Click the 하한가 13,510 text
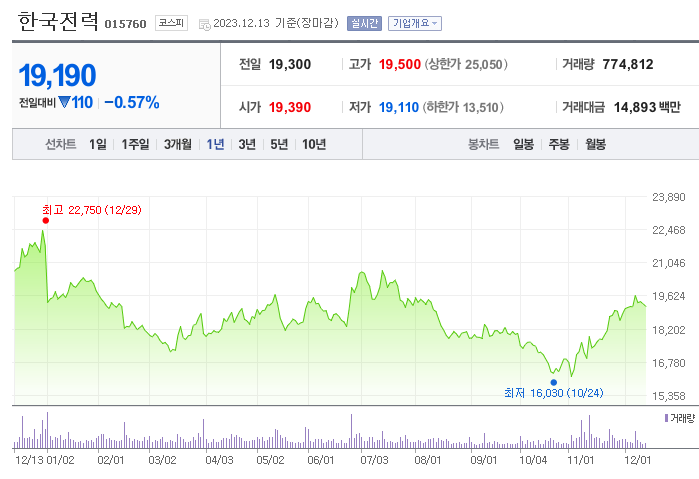Screen dimensions: 699x479 (463, 107)
